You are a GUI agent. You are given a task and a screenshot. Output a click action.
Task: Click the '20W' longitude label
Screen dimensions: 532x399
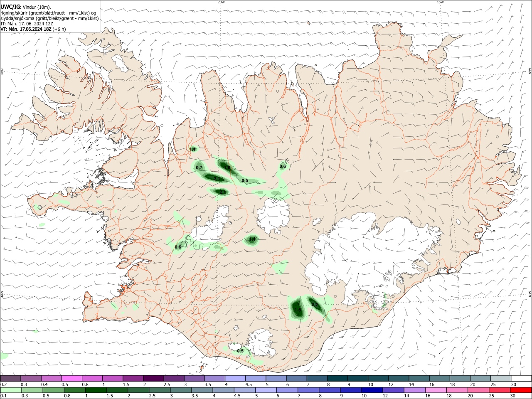(x=221, y=2)
